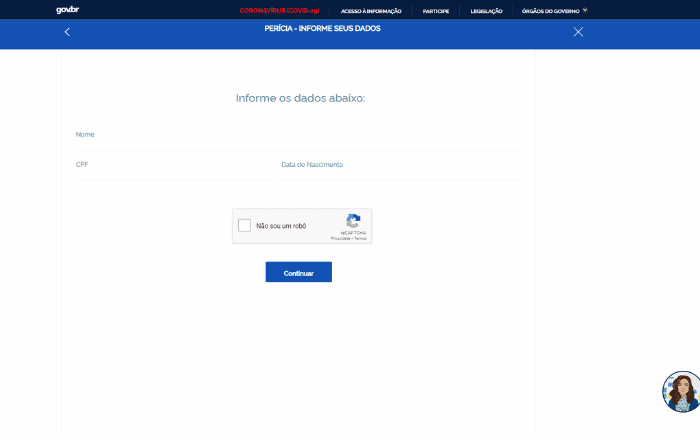Click the reCAPTCHA logo
The image size is (700, 440).
tap(353, 222)
